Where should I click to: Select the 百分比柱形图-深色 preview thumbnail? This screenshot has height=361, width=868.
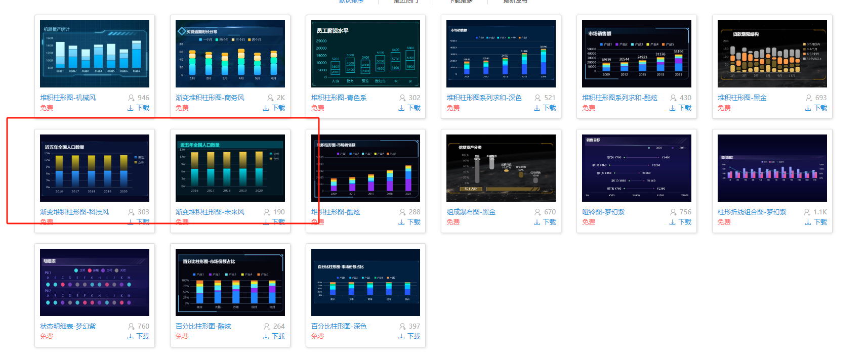[365, 282]
